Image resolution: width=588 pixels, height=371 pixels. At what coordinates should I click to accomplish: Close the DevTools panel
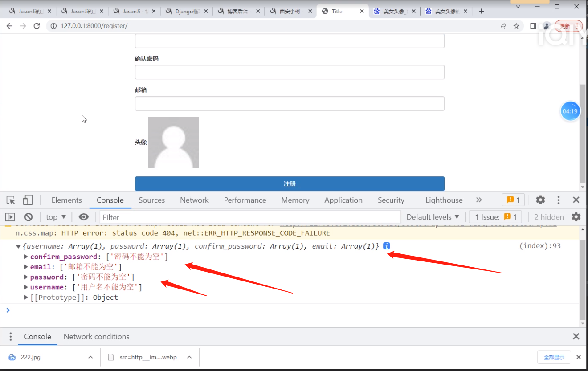point(576,200)
